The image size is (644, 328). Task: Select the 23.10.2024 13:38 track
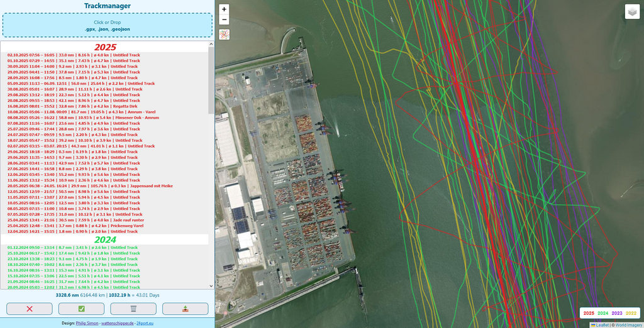[105, 259]
